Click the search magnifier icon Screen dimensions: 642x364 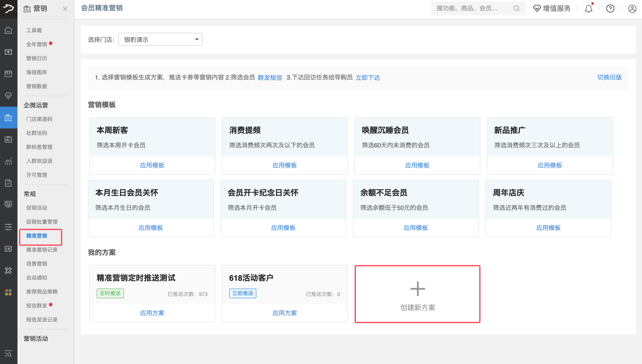tap(517, 9)
